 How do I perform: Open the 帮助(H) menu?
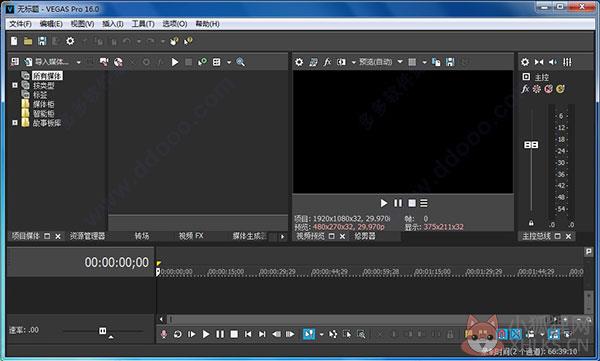(x=207, y=24)
